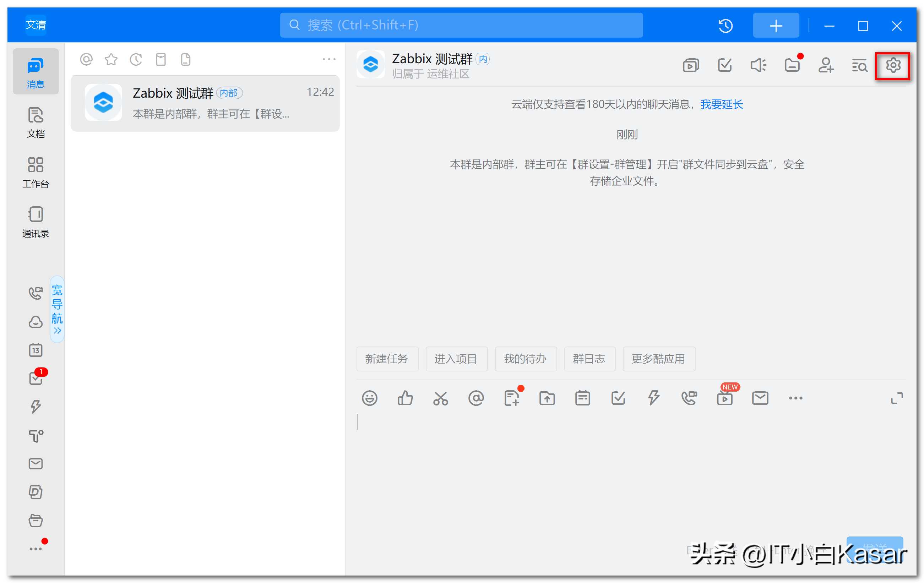Show more input toolbar options

click(796, 398)
